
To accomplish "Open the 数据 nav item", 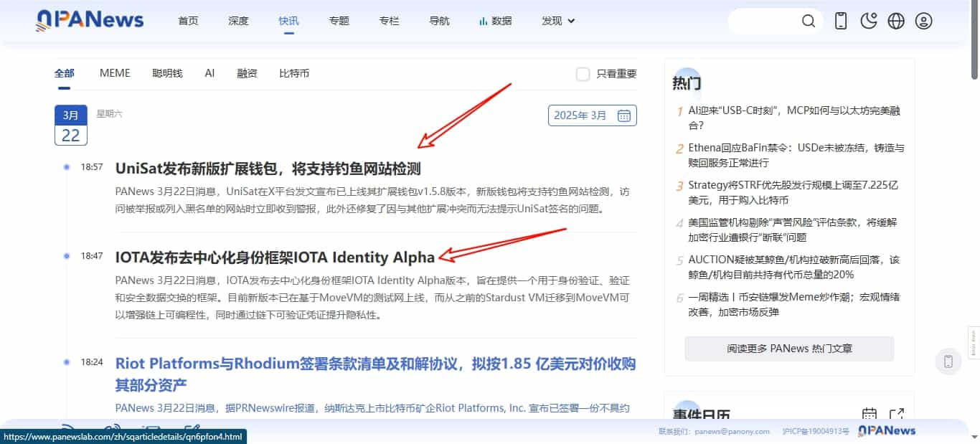I will 496,21.
